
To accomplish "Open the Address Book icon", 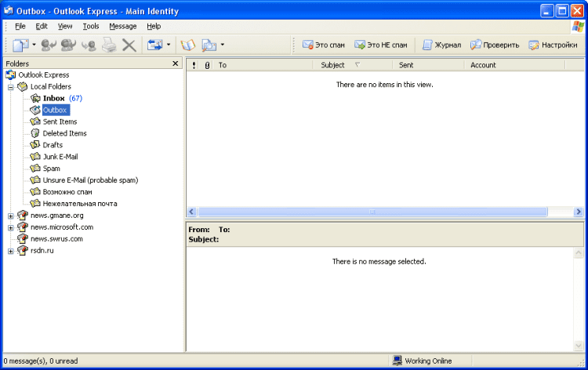I will 188,45.
